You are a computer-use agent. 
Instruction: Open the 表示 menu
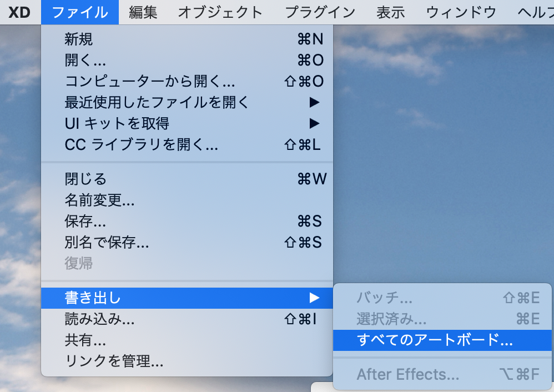click(390, 12)
